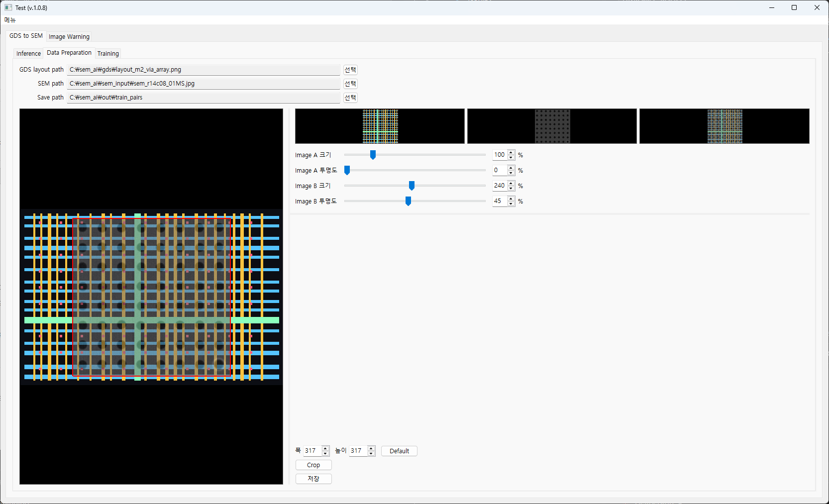
Task: Maximize the Test window
Action: click(x=794, y=7)
